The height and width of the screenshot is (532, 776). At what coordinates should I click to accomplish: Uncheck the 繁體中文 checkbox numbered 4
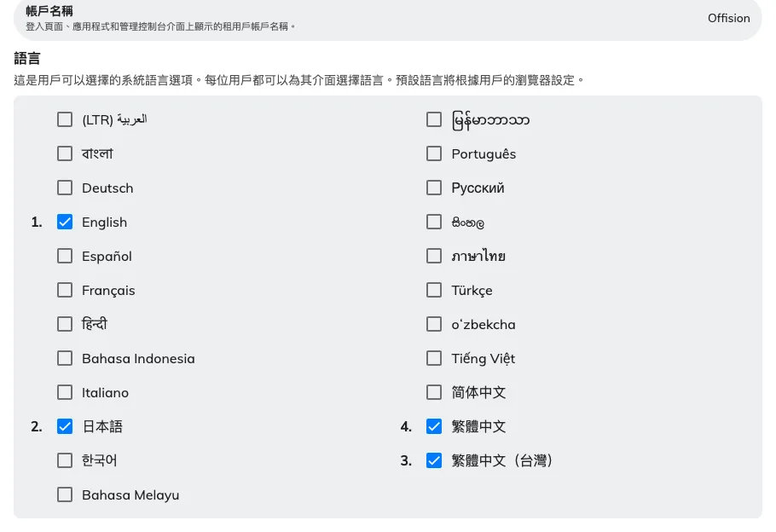[434, 426]
